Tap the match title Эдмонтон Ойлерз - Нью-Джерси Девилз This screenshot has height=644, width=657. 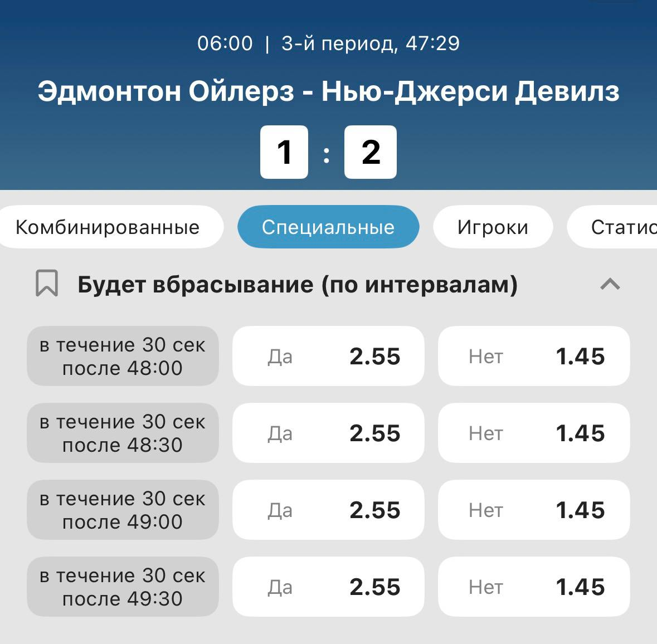point(328,91)
